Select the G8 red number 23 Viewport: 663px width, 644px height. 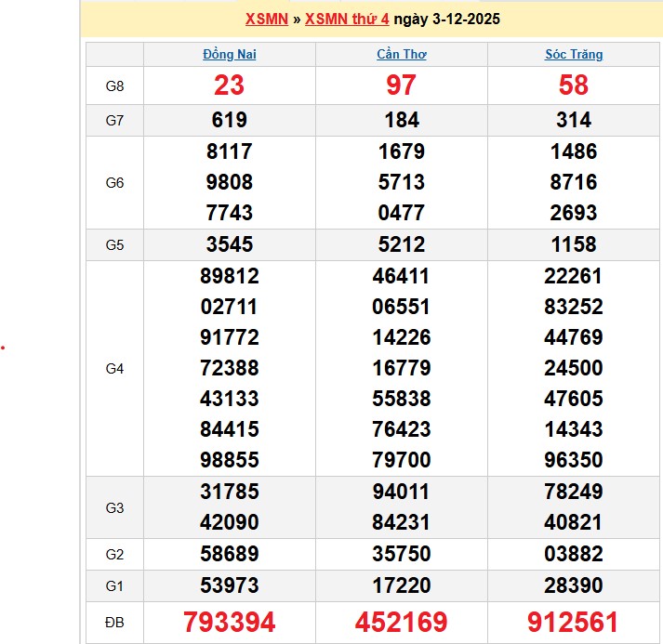click(230, 85)
